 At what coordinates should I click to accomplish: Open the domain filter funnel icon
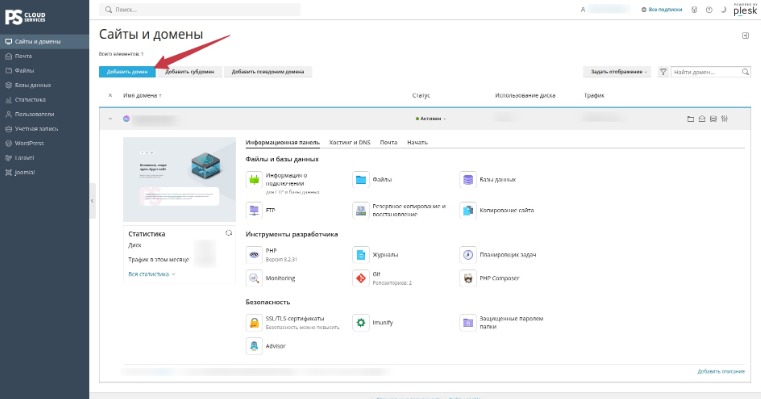[x=662, y=72]
